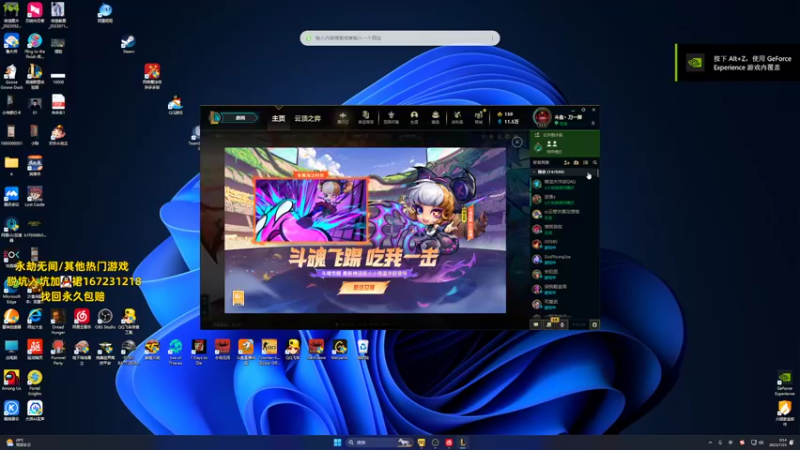800x450 pixels.
Task: Click the Windows Start button on taskbar
Action: click(x=337, y=442)
